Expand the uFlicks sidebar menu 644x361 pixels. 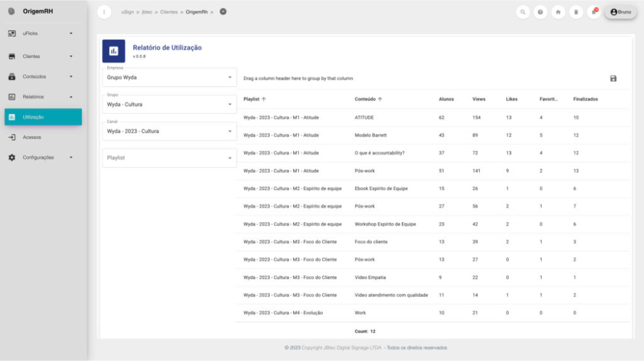point(41,33)
